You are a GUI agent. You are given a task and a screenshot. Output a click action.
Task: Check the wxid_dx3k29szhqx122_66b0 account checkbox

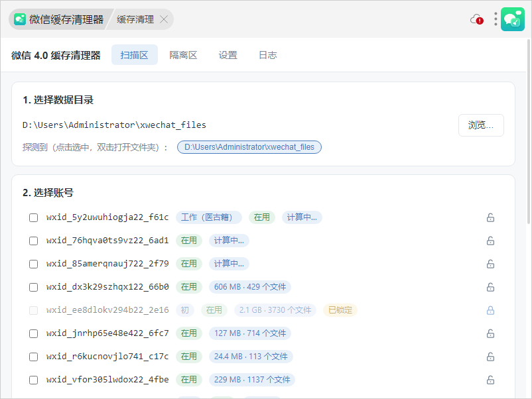click(x=34, y=287)
